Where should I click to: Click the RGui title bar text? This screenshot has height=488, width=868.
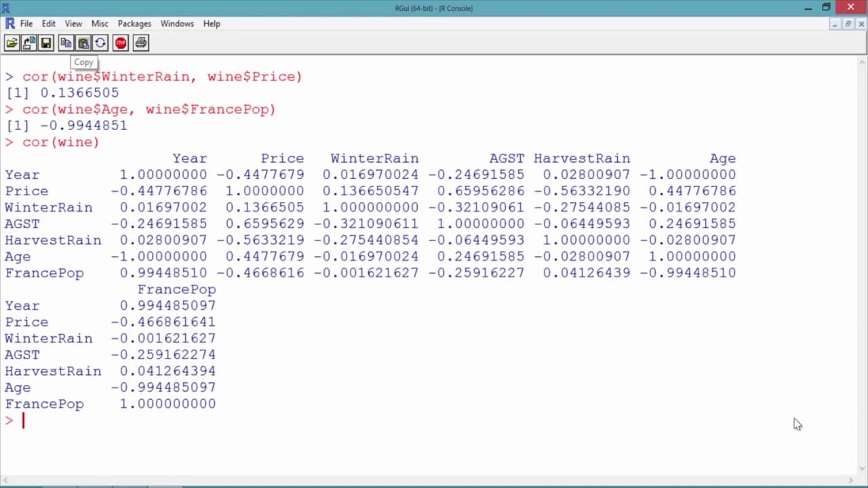click(434, 8)
